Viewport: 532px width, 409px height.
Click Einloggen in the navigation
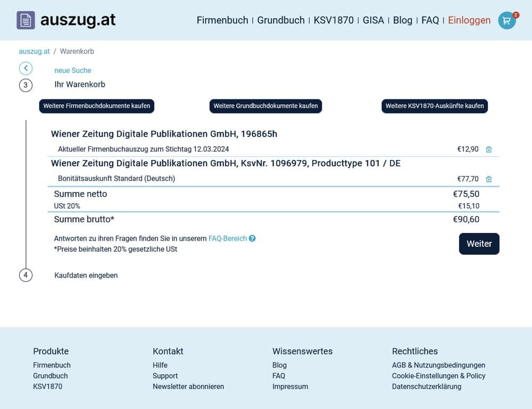coord(469,20)
